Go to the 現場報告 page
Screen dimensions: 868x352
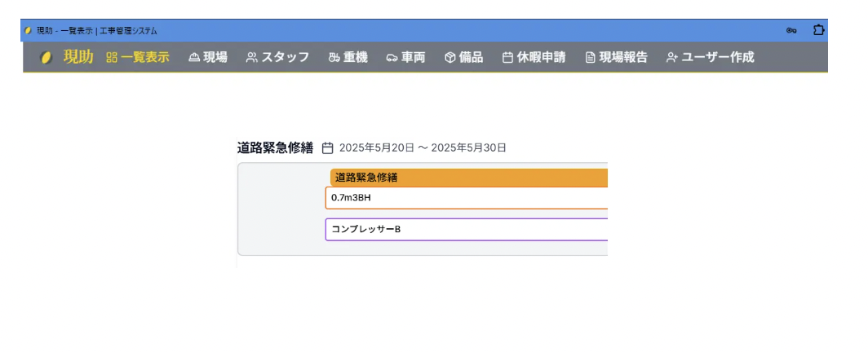click(623, 58)
